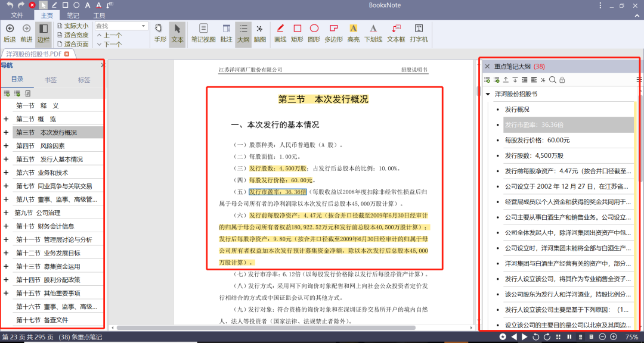Click 实际大小 actual size button
The height and width of the screenshot is (343, 644).
[73, 26]
